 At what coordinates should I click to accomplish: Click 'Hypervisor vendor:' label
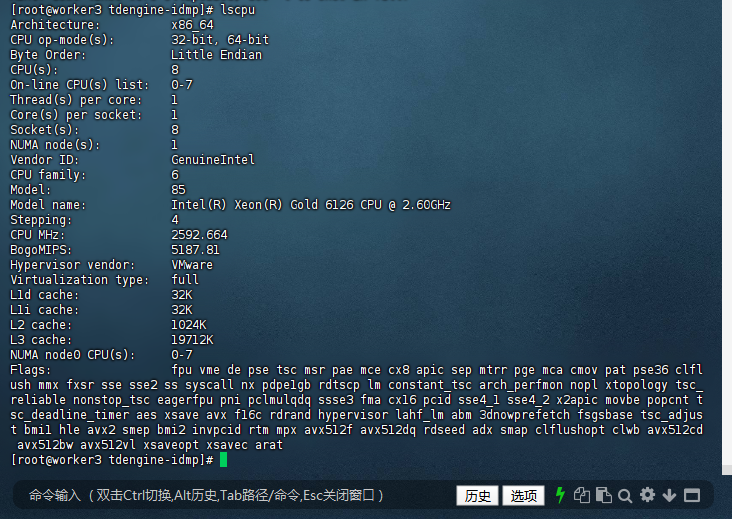click(72, 265)
